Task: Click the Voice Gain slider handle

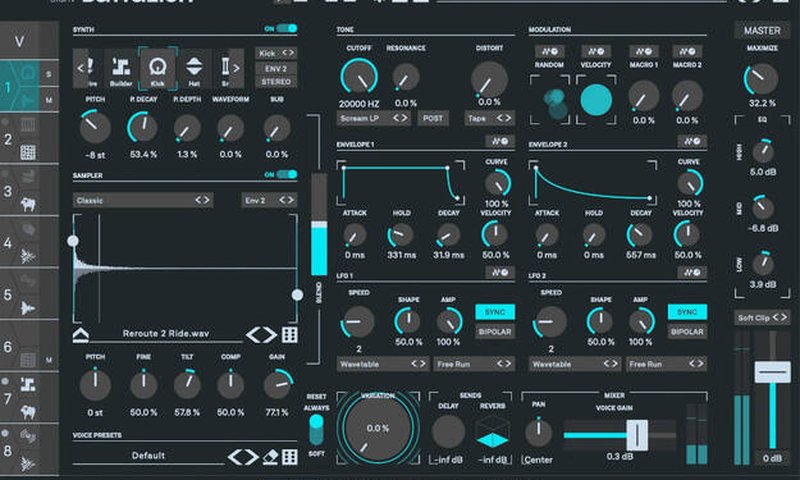Action: point(633,435)
